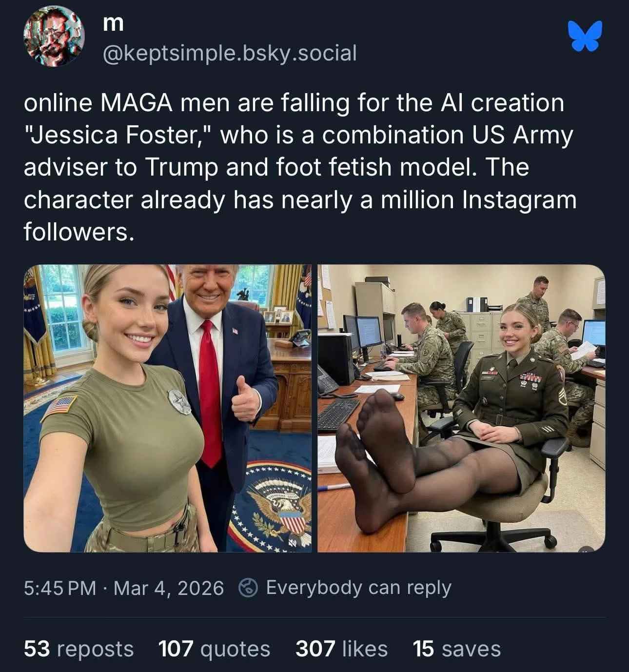The height and width of the screenshot is (672, 629).
Task: Click the 5:45 PM timestamp
Action: tap(60, 588)
